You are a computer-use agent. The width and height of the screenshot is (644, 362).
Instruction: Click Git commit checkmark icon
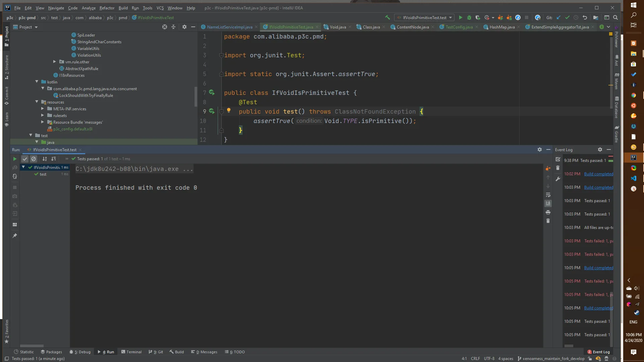tap(567, 17)
